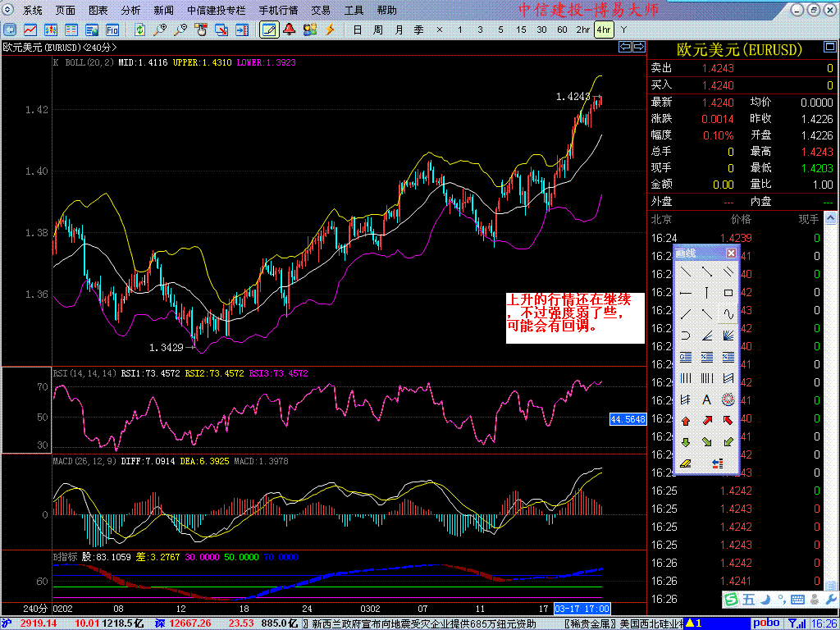The height and width of the screenshot is (630, 840).
Task: Open the 分析 menu
Action: coord(130,10)
